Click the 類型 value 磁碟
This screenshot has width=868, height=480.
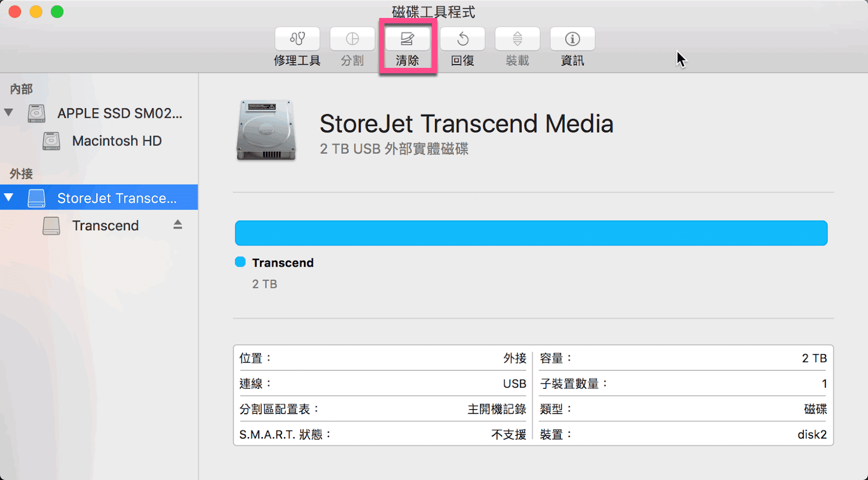point(815,409)
